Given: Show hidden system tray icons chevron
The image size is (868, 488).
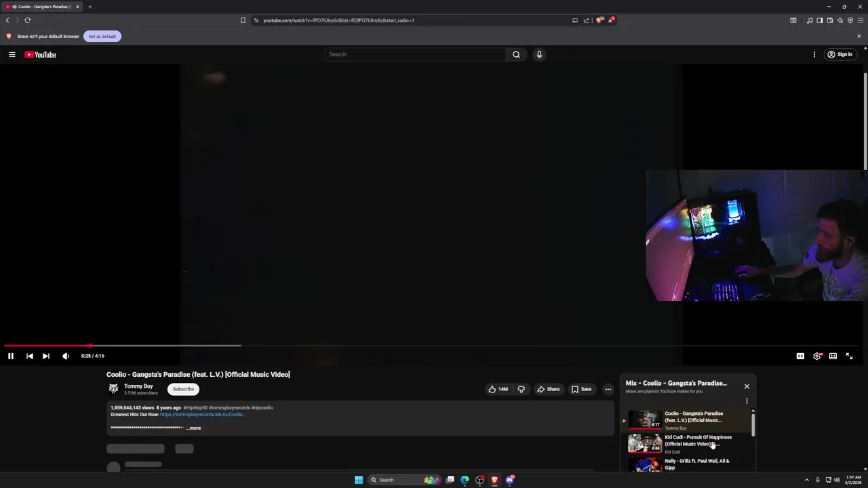Looking at the screenshot, I should pyautogui.click(x=806, y=480).
